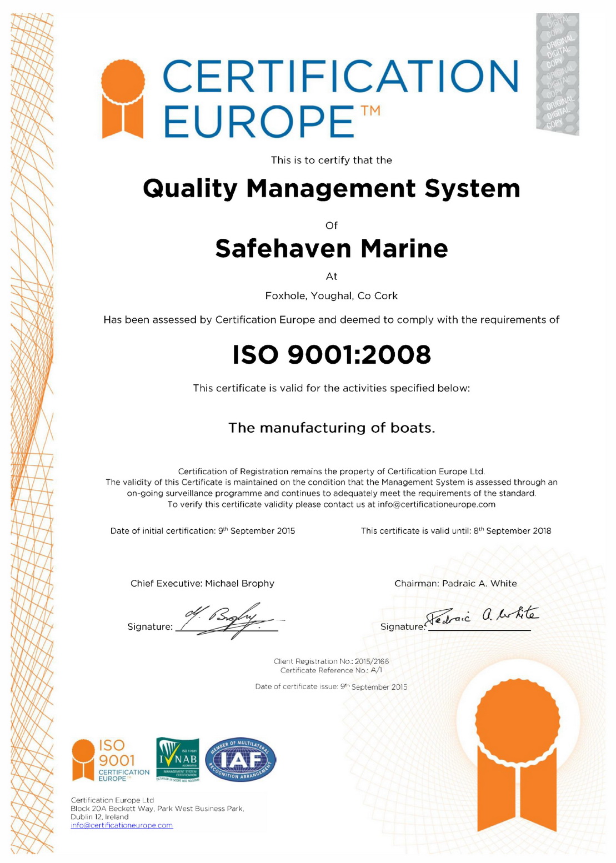The image size is (616, 863).
Task: Click 'Dublin 12, Ireland' footer line
Action: tap(99, 817)
